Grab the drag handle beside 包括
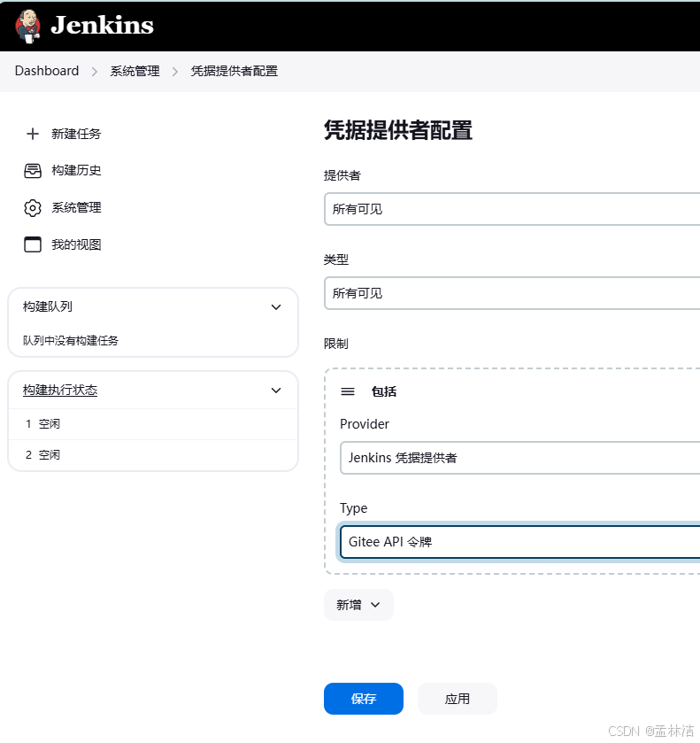 [x=348, y=391]
